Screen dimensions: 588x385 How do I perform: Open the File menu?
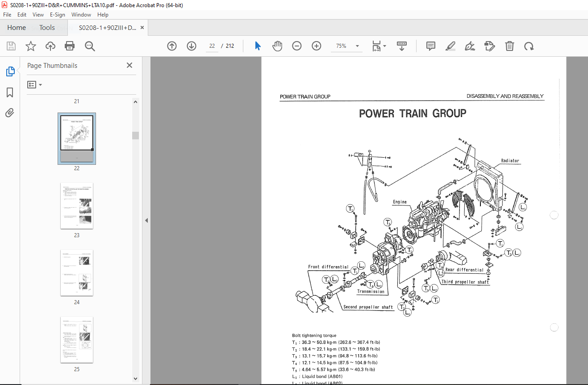tap(7, 15)
